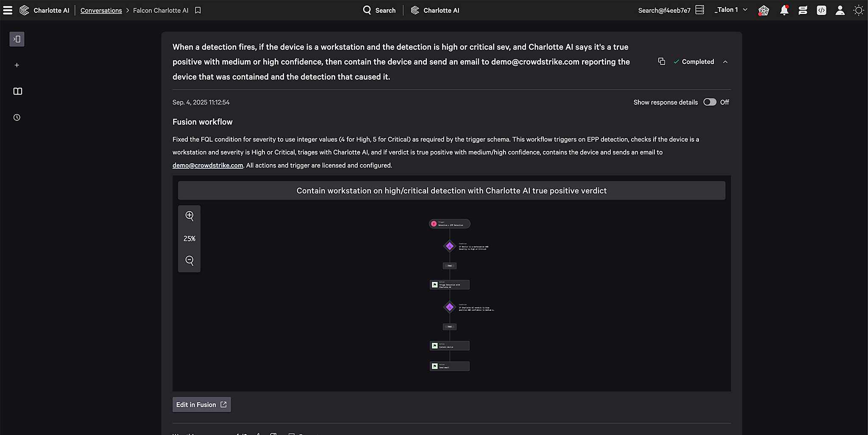Open the _Talon 1 dropdown

point(731,10)
